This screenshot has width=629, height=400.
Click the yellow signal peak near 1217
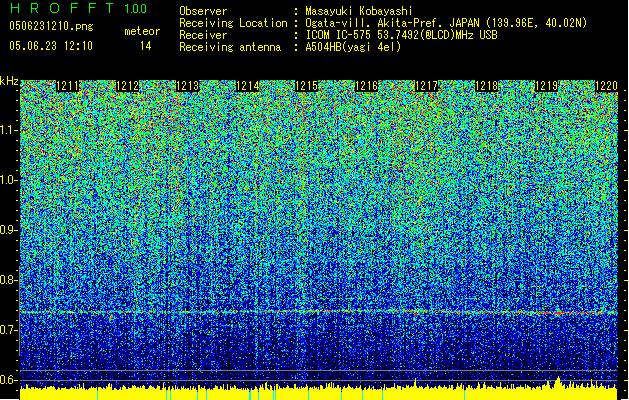click(x=416, y=383)
